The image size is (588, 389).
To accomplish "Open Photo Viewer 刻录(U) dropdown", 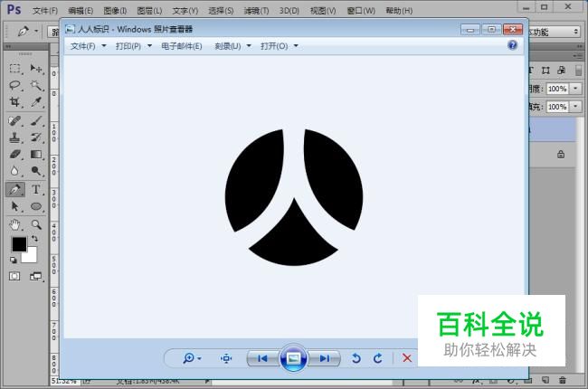I will pos(232,46).
